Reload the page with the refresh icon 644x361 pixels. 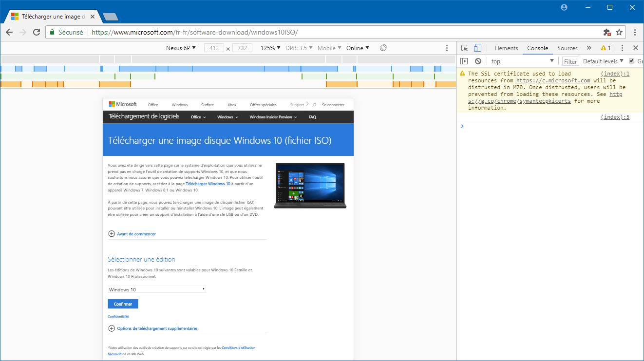click(37, 32)
